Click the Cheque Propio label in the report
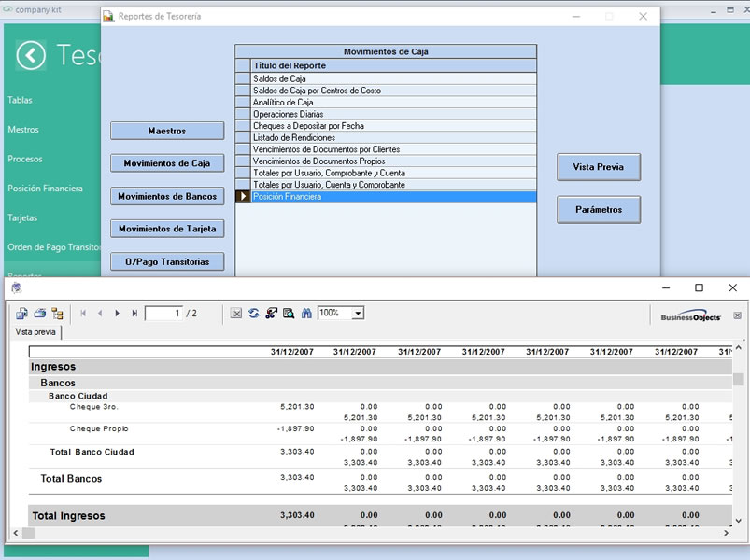Viewport: 750px width, 560px height. 99,429
